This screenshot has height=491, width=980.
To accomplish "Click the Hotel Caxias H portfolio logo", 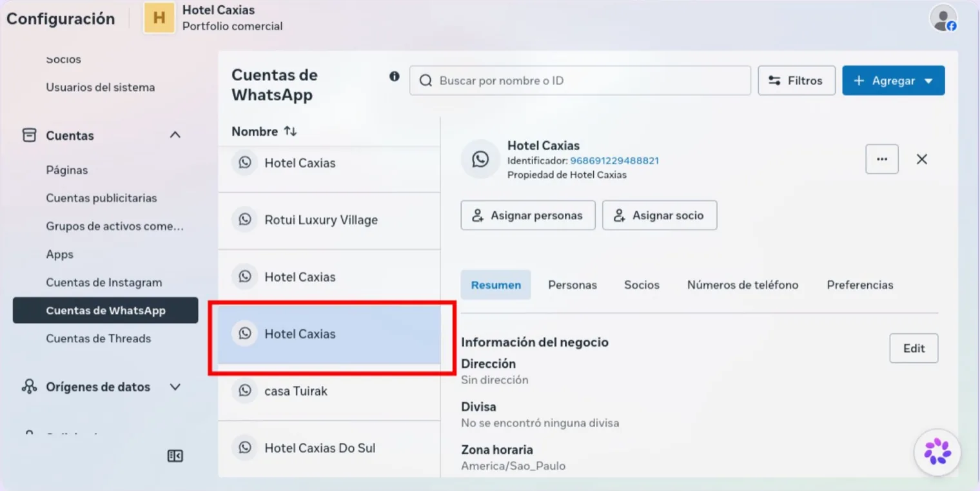I will (x=159, y=18).
